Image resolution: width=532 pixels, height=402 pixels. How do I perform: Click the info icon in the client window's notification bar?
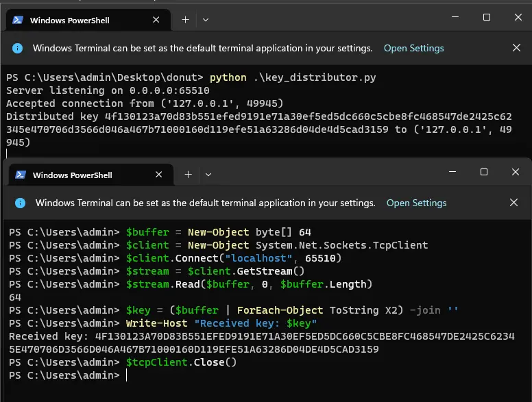point(20,203)
